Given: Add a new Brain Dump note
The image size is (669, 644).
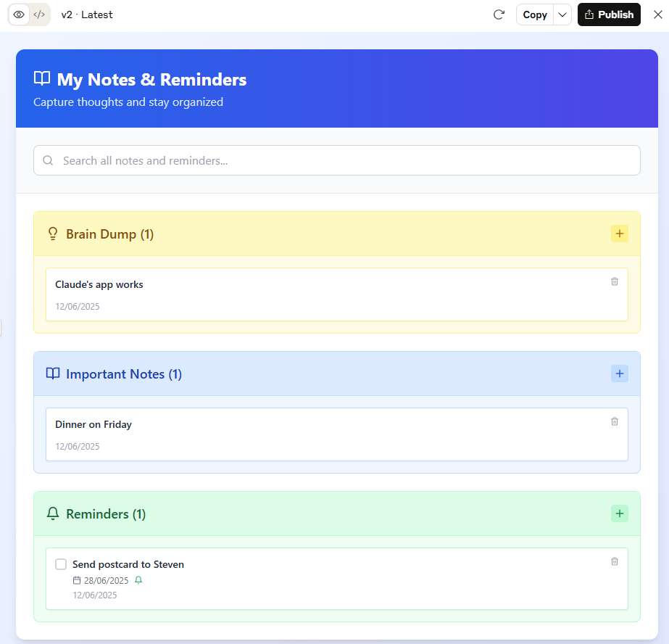Looking at the screenshot, I should [x=619, y=234].
